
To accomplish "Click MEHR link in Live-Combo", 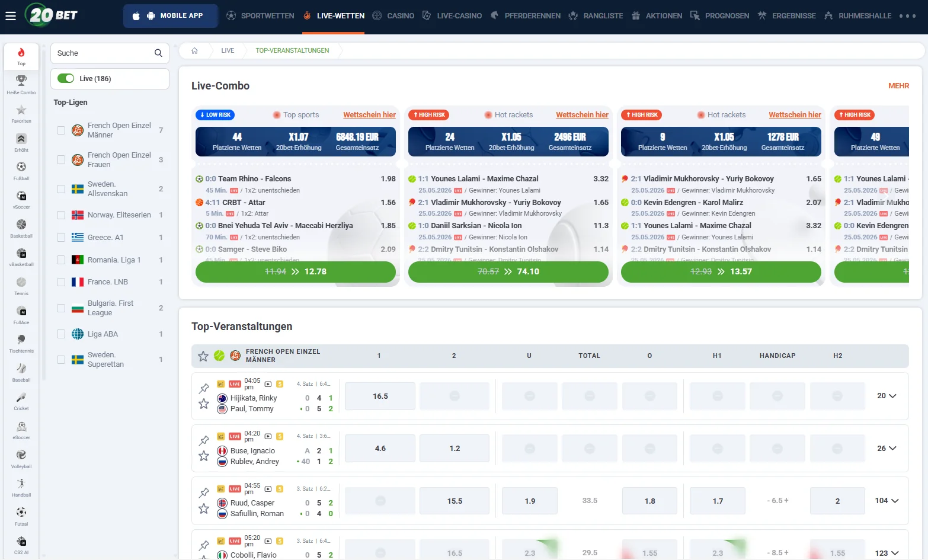I will (898, 86).
